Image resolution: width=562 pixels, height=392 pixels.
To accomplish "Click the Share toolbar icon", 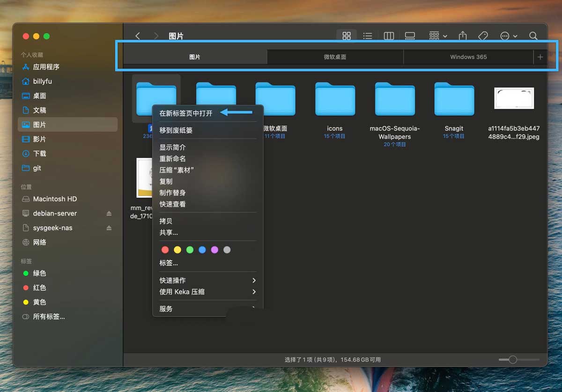I will (x=463, y=36).
